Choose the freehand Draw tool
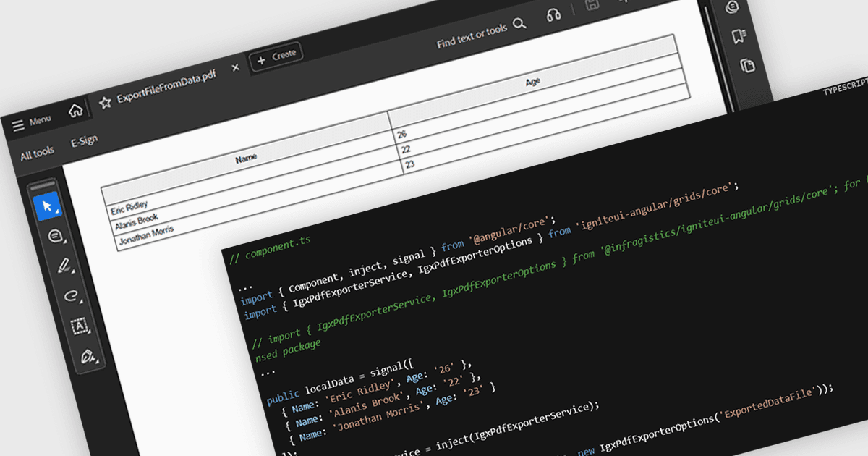Viewport: 868px width, 456px height. pos(72,295)
